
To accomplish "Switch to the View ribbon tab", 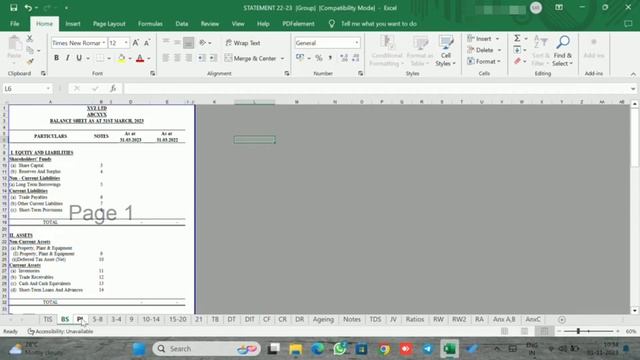I will click(x=238, y=24).
